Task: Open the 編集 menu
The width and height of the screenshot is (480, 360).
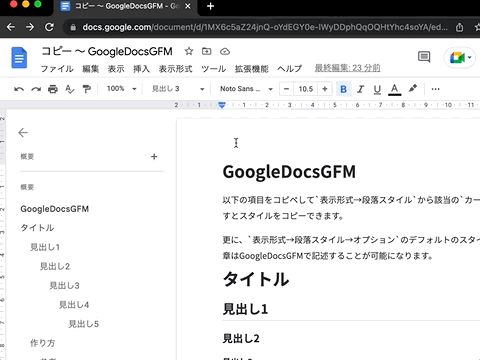Action: pos(90,69)
